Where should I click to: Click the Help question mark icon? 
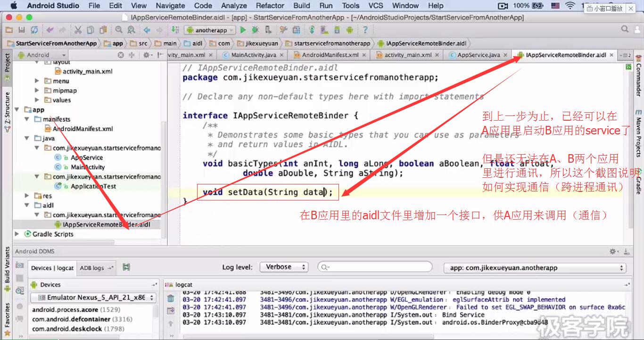click(365, 30)
